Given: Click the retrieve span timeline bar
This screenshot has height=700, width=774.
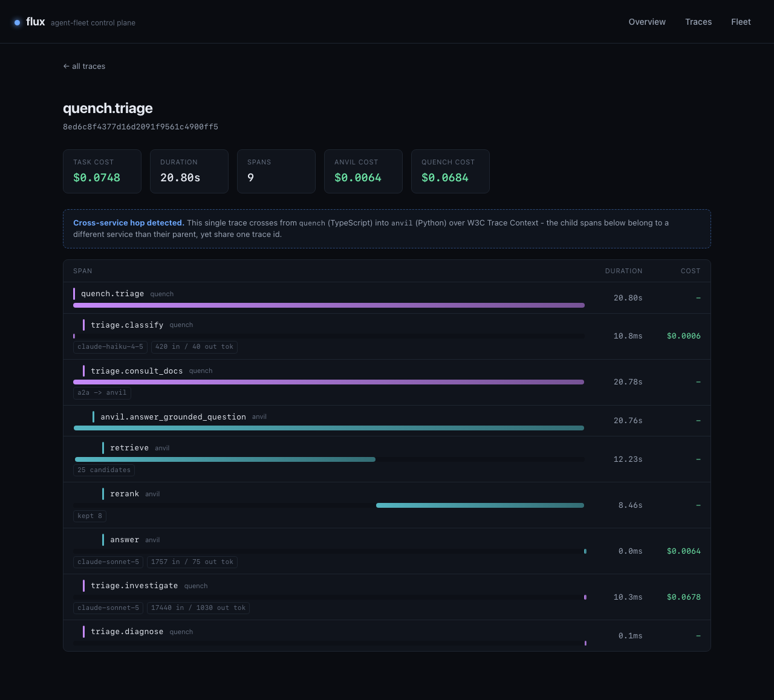Looking at the screenshot, I should (225, 459).
